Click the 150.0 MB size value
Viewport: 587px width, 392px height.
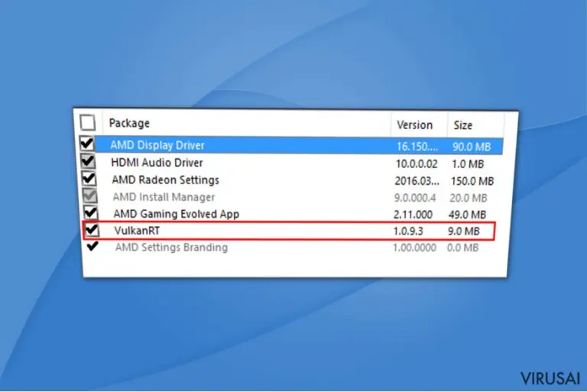click(x=472, y=181)
